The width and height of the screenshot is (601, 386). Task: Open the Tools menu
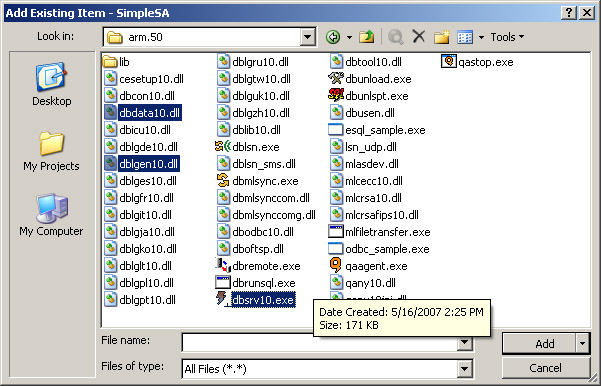(507, 37)
